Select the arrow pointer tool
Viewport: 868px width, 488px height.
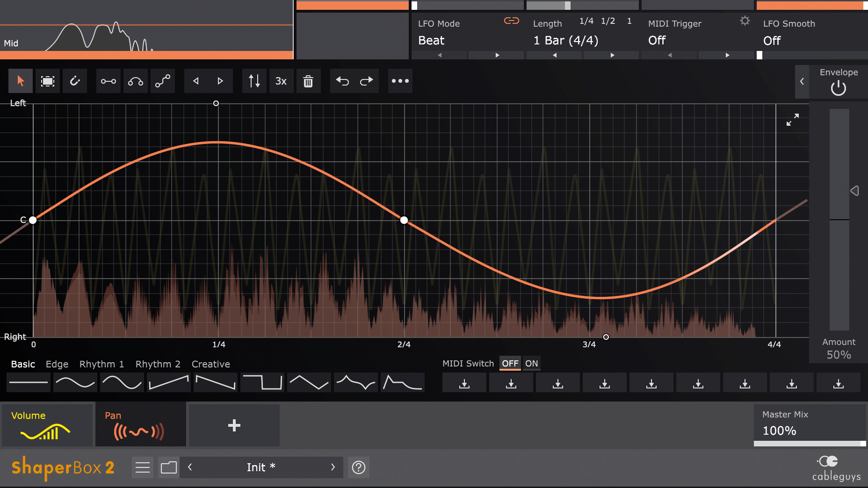pos(21,81)
